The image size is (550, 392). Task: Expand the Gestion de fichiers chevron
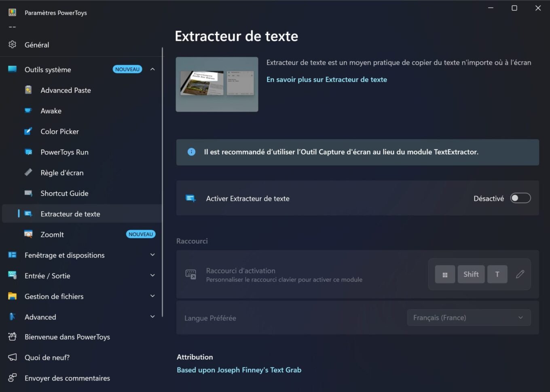[x=152, y=296]
